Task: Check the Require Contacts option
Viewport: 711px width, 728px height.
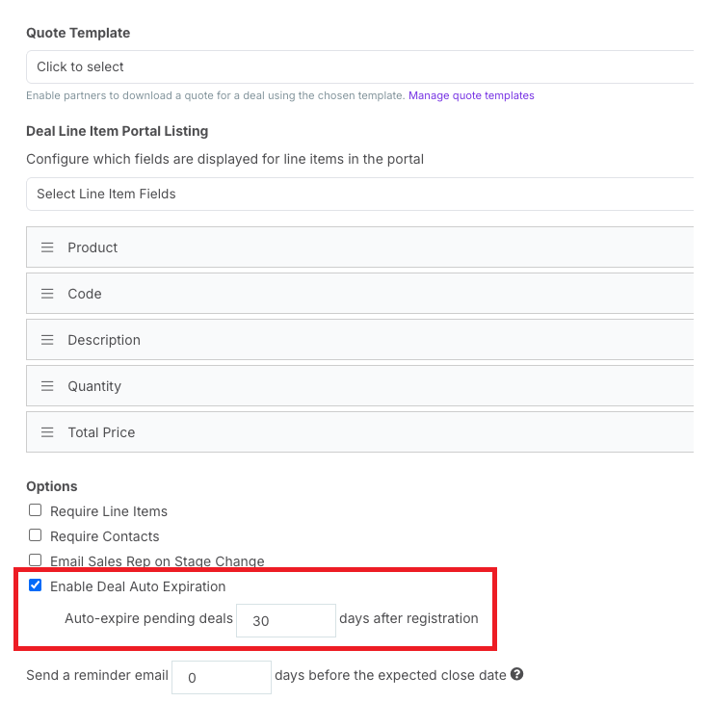Action: tap(35, 535)
